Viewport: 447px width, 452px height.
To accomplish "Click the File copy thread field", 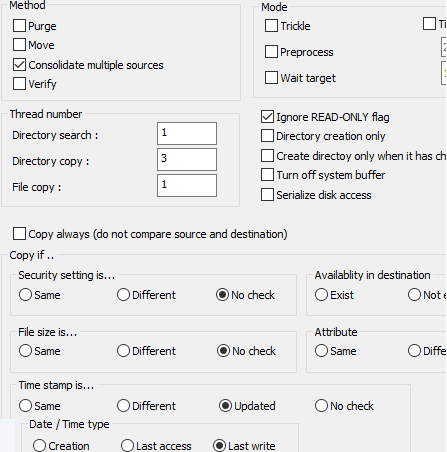I will click(187, 185).
